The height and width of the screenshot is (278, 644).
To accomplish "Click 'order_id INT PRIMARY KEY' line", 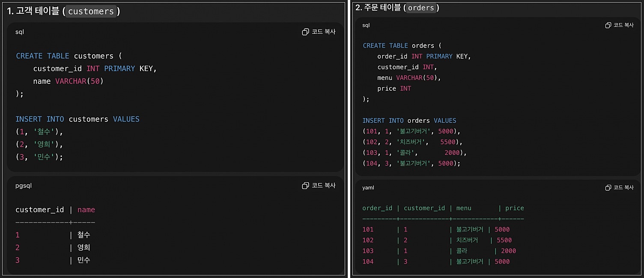I will coord(424,56).
